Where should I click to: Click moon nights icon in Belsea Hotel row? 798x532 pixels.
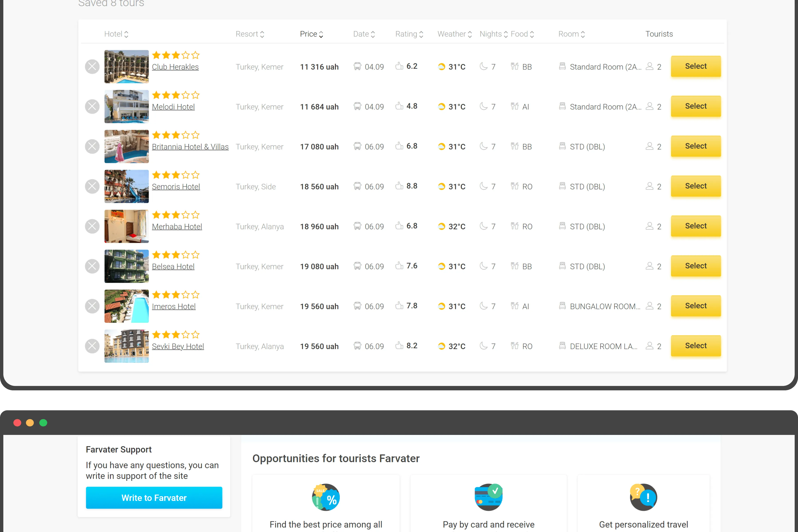point(483,266)
